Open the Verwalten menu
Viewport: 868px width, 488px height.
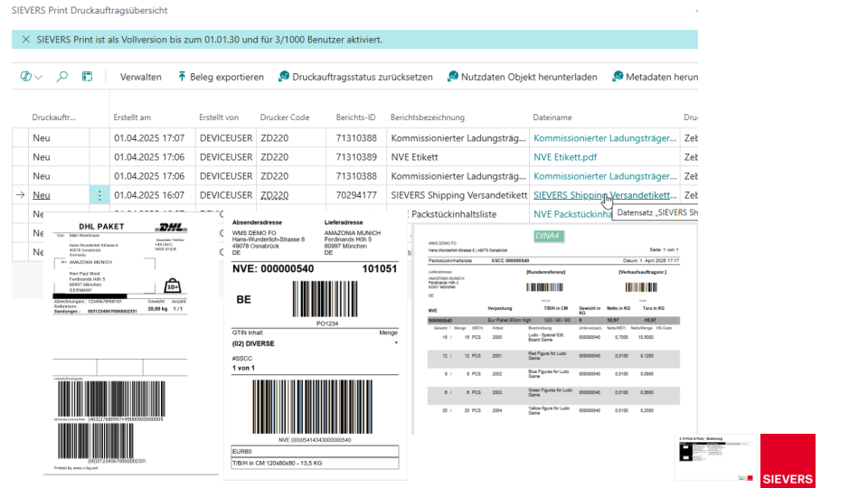[x=141, y=77]
